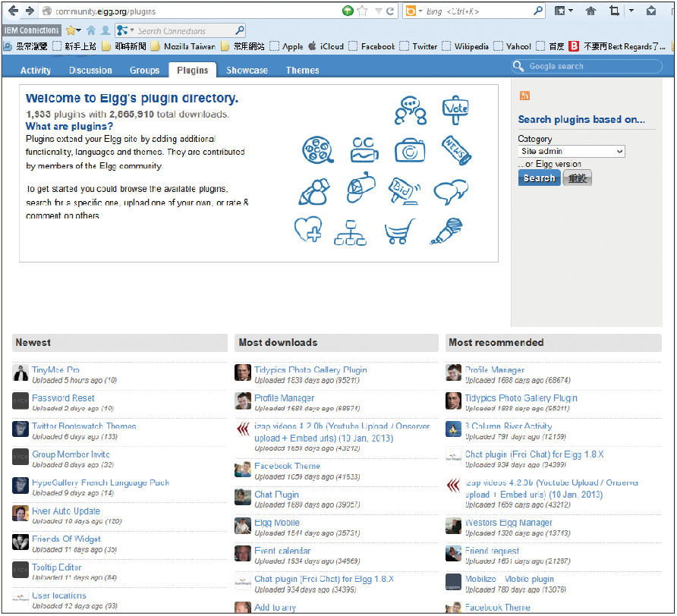The height and width of the screenshot is (616, 677).
Task: Click the Bid tag icon
Action: click(405, 190)
